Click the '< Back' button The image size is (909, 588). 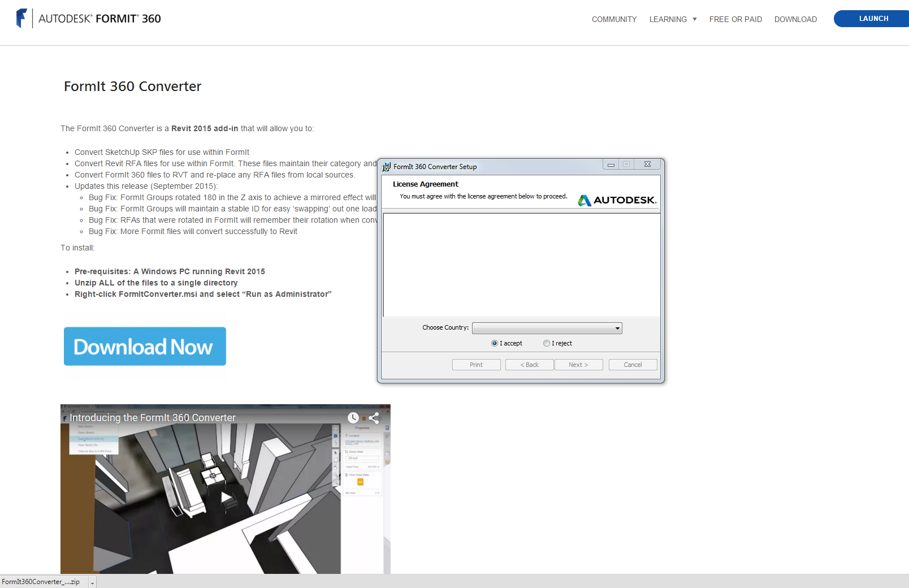[530, 365]
